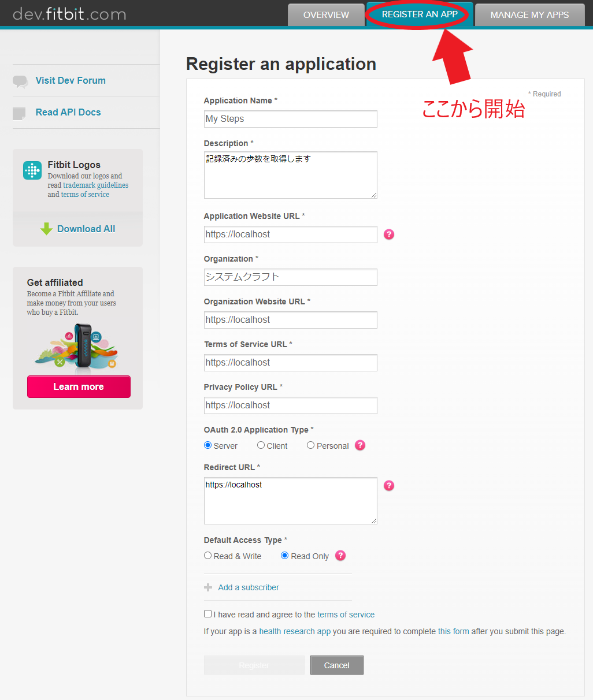The width and height of the screenshot is (593, 700).
Task: Open help for OAuth 2.0 Application Type
Action: pos(359,445)
